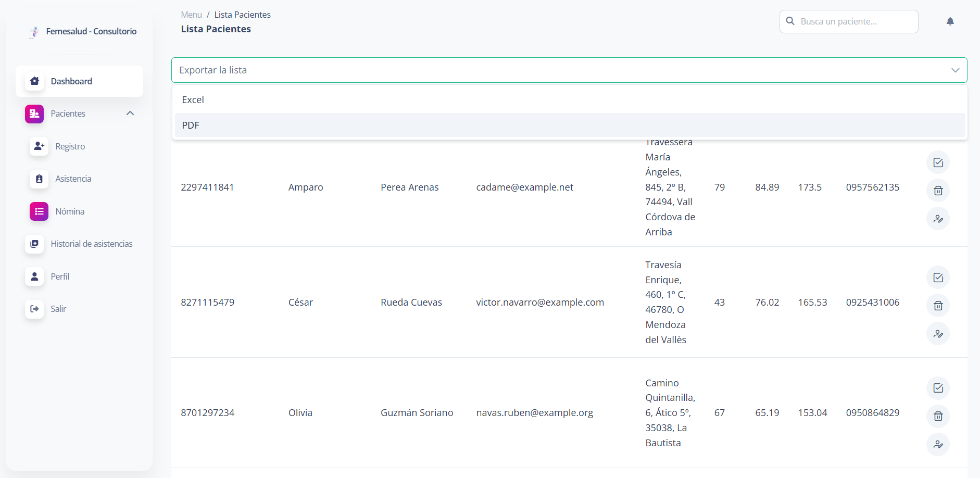
Task: Open the edit user icon for Amparo
Action: tap(938, 219)
